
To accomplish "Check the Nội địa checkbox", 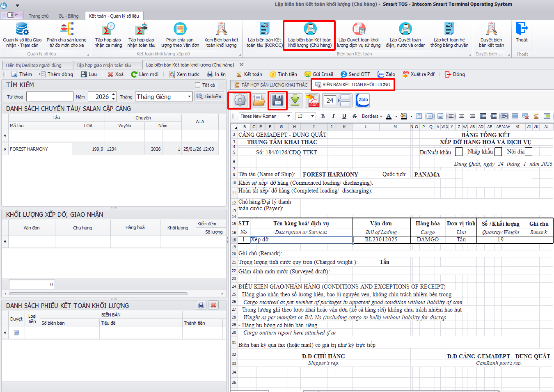I will 529,152.
